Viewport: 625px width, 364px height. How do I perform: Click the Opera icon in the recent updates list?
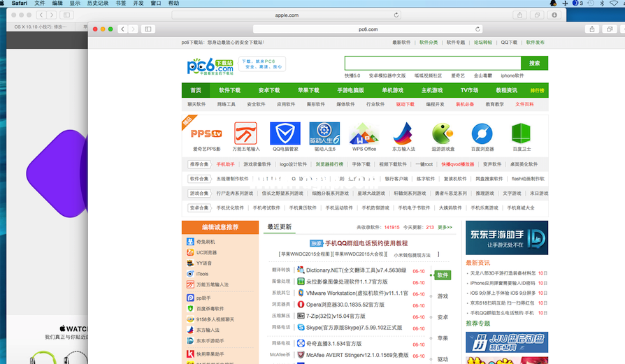[301, 304]
